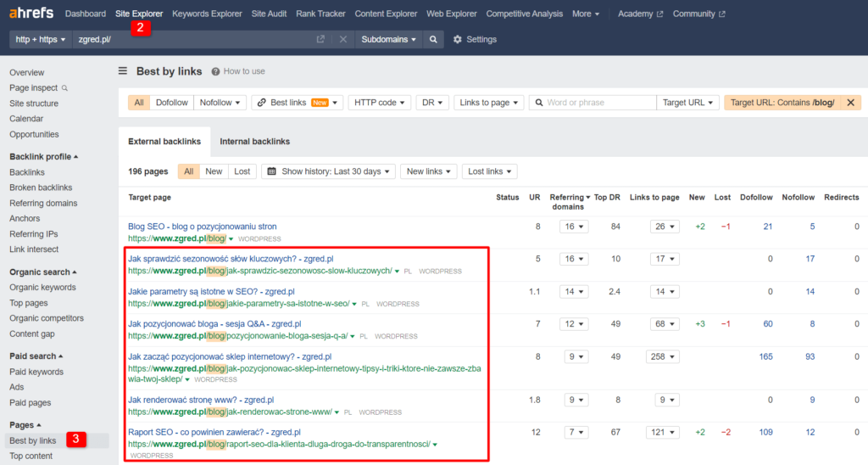Viewport: 868px width, 465px height.
Task: Click the Page inspect search icon in sidebar
Action: point(64,87)
